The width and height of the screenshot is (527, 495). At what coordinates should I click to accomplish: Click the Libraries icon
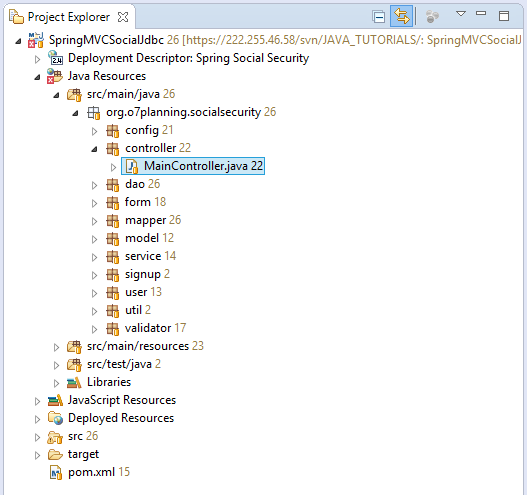coord(74,382)
